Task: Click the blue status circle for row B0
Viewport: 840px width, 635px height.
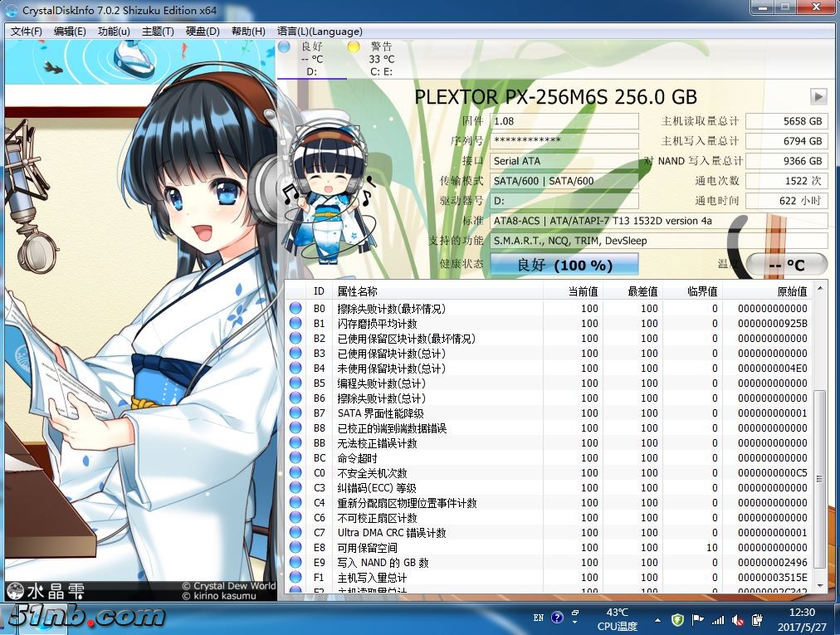Action: [295, 308]
